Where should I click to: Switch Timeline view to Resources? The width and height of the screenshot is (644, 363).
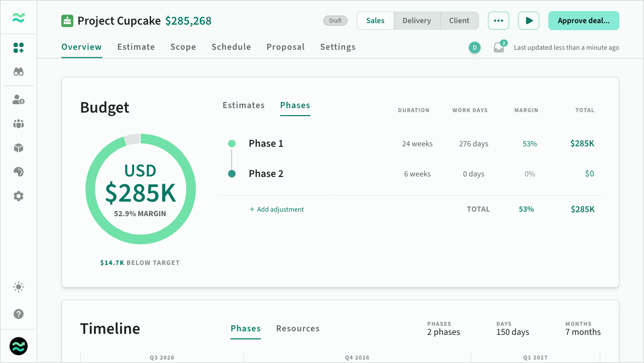(x=298, y=328)
